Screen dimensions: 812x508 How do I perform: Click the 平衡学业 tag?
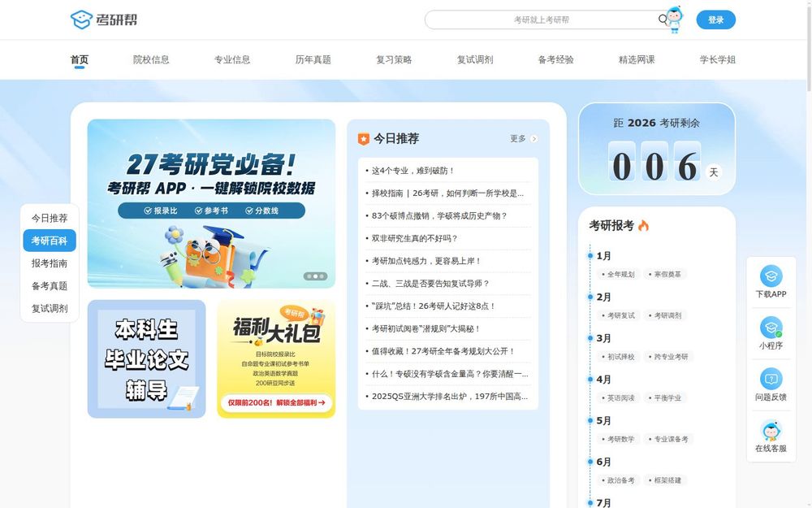pyautogui.click(x=666, y=398)
